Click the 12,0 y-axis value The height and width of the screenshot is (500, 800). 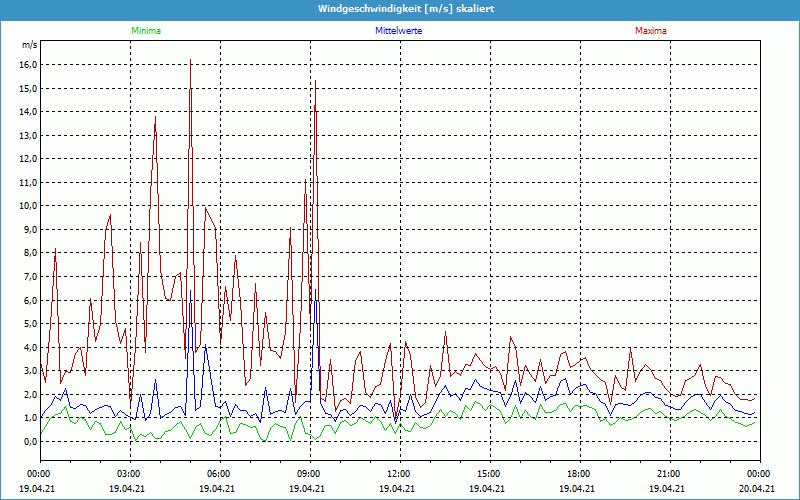[x=29, y=159]
